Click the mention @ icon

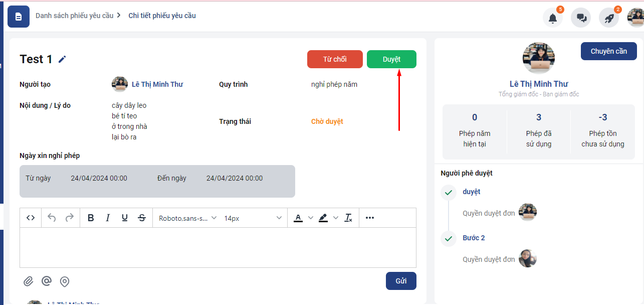[x=47, y=281]
